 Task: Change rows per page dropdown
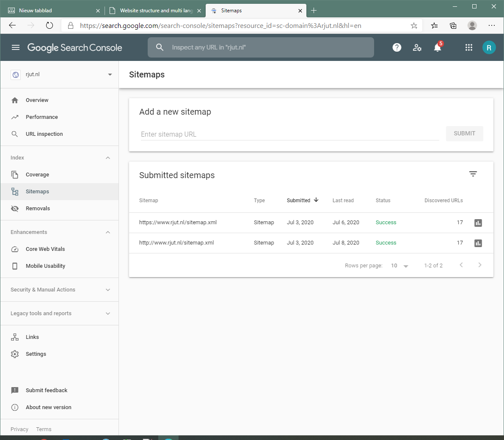click(x=399, y=265)
